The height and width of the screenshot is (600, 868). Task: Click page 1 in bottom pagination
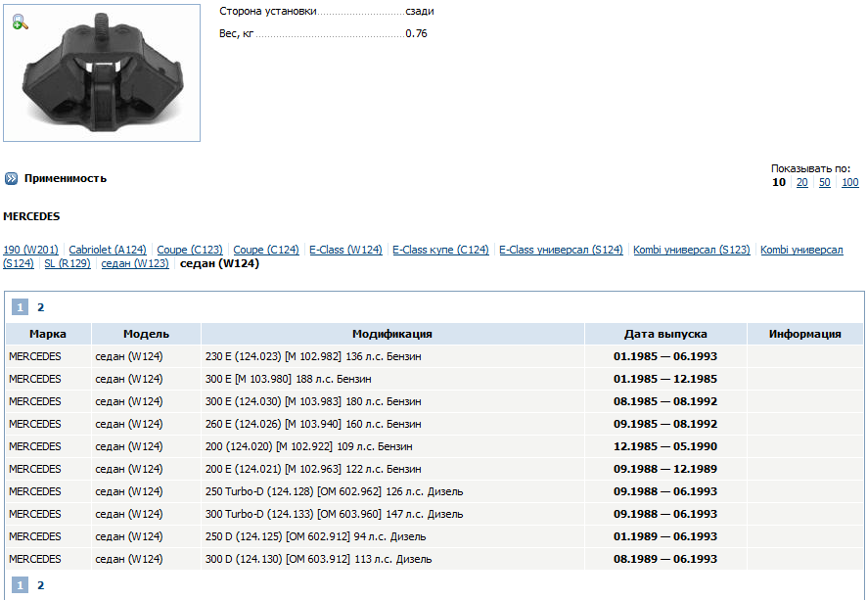pyautogui.click(x=20, y=585)
